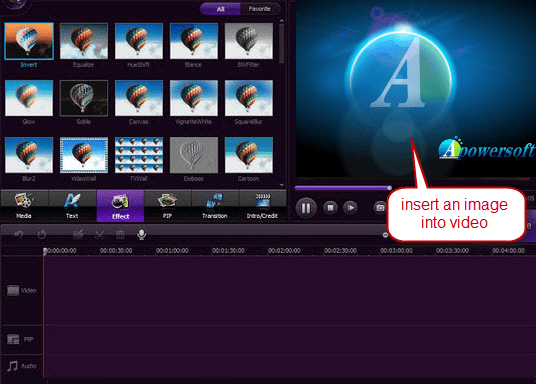Image resolution: width=536 pixels, height=384 pixels.
Task: Open the Transition tab
Action: [215, 206]
